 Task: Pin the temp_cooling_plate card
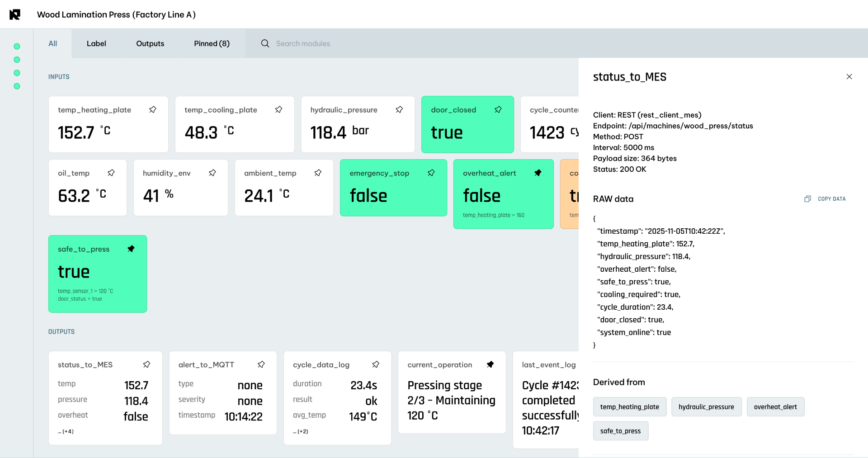(x=279, y=110)
